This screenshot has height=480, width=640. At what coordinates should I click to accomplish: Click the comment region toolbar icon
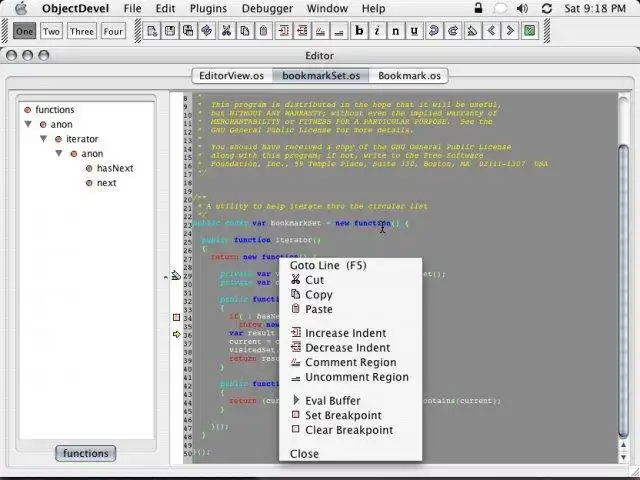tap(321, 31)
